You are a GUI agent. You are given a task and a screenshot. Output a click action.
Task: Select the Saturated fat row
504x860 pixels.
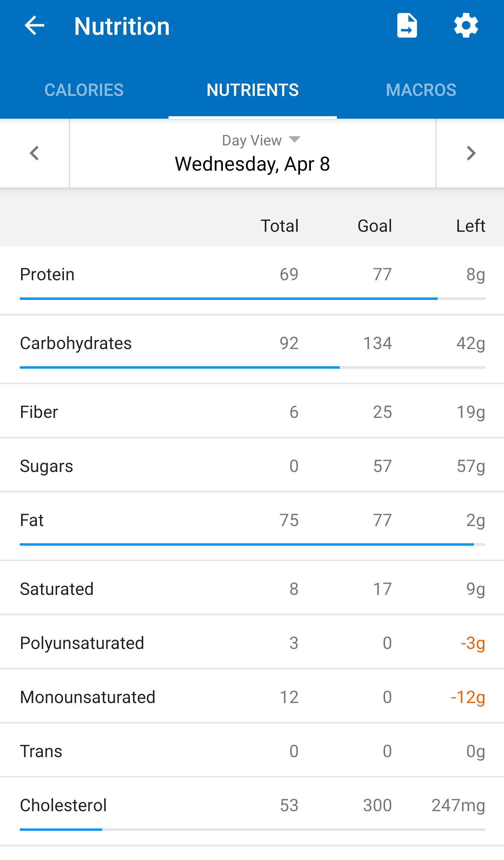tap(252, 589)
